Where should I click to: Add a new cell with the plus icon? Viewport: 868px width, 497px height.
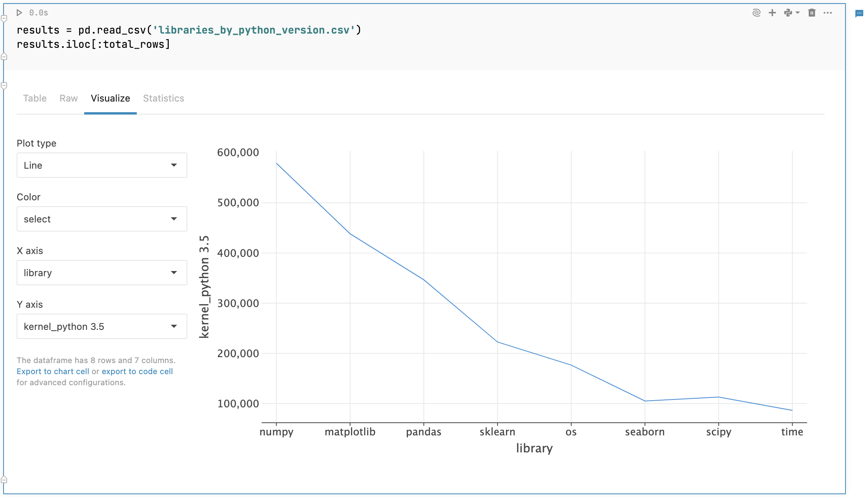tap(772, 13)
